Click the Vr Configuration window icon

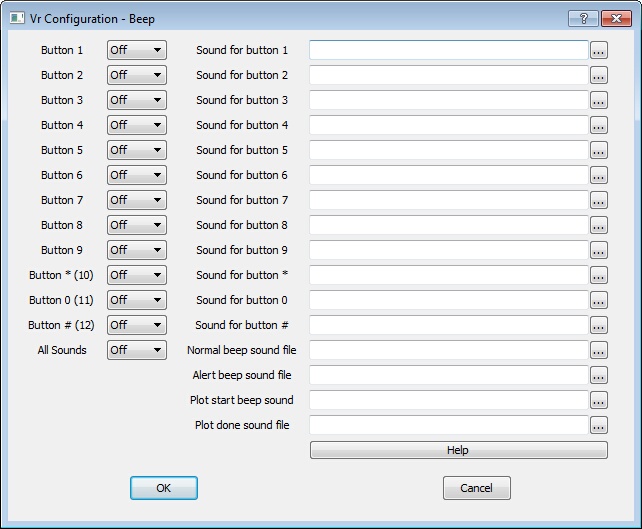17,18
